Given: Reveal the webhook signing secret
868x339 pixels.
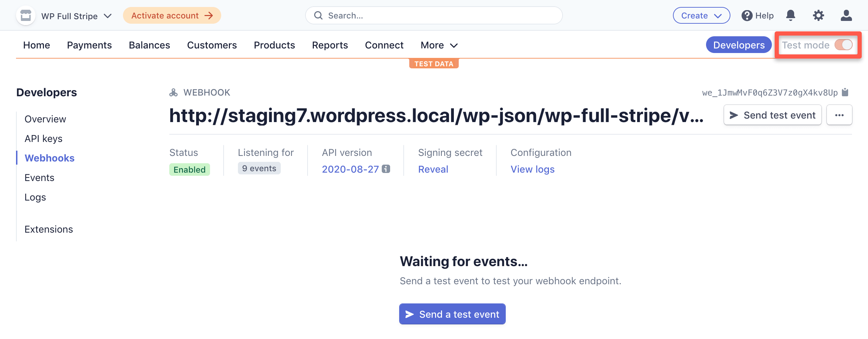Looking at the screenshot, I should pos(433,169).
